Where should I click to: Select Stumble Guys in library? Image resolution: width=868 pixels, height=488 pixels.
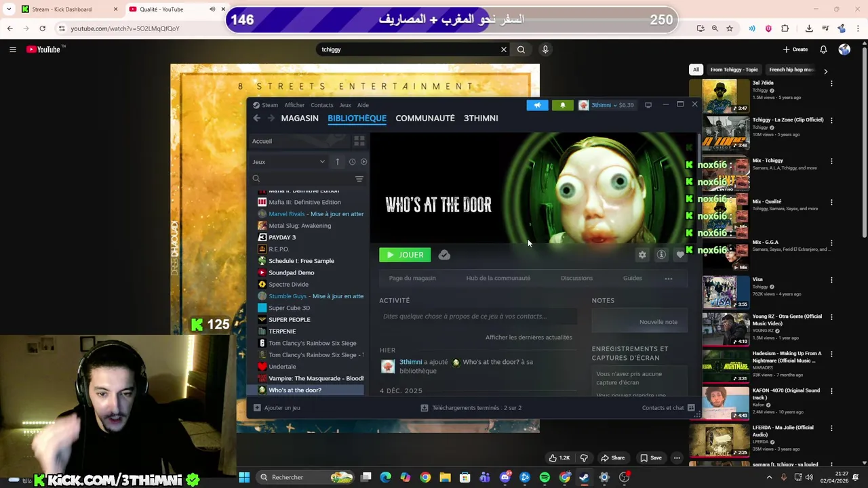click(311, 296)
